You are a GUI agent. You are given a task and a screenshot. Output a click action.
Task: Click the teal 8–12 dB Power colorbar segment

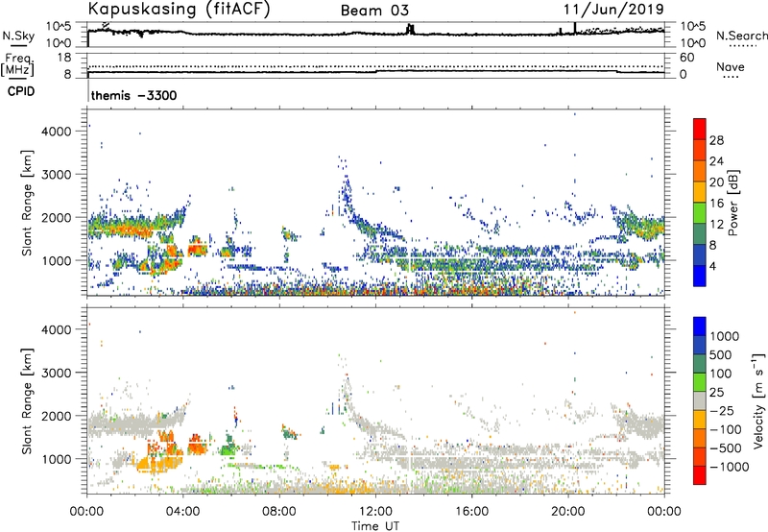700,234
